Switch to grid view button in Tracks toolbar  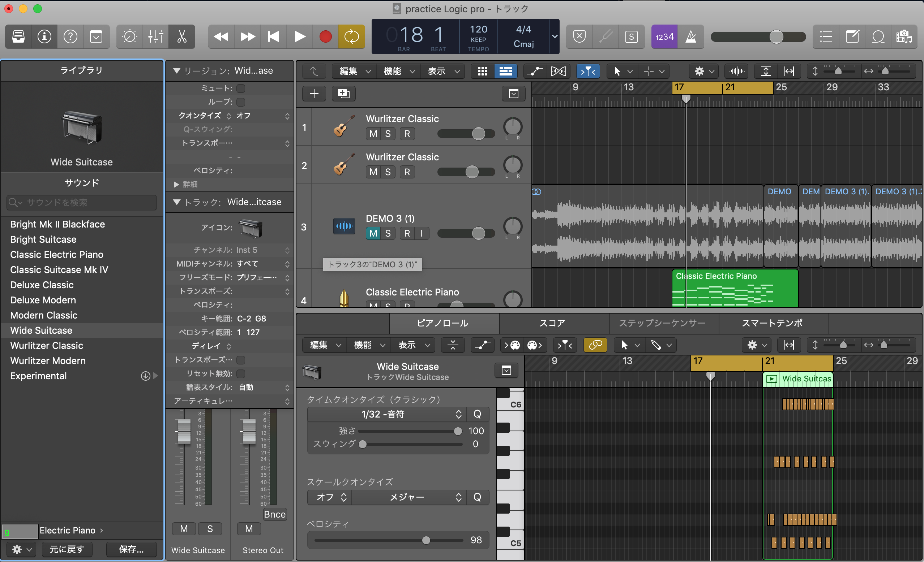click(x=483, y=71)
